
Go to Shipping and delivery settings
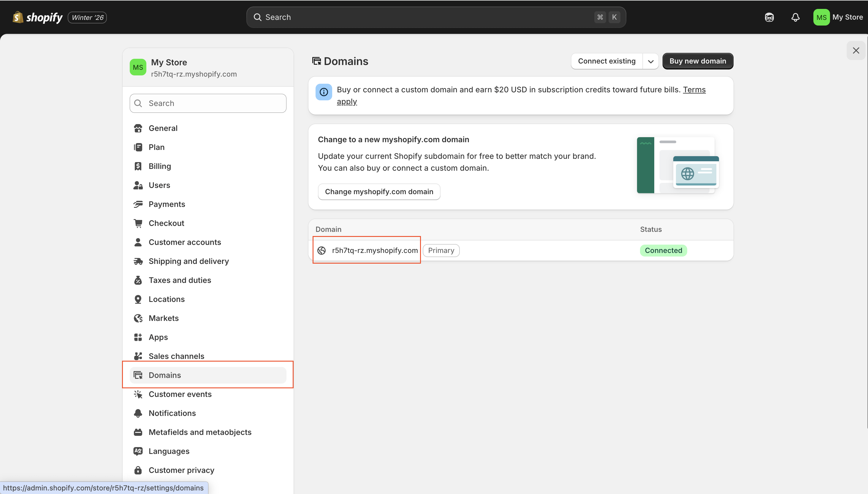(x=189, y=261)
